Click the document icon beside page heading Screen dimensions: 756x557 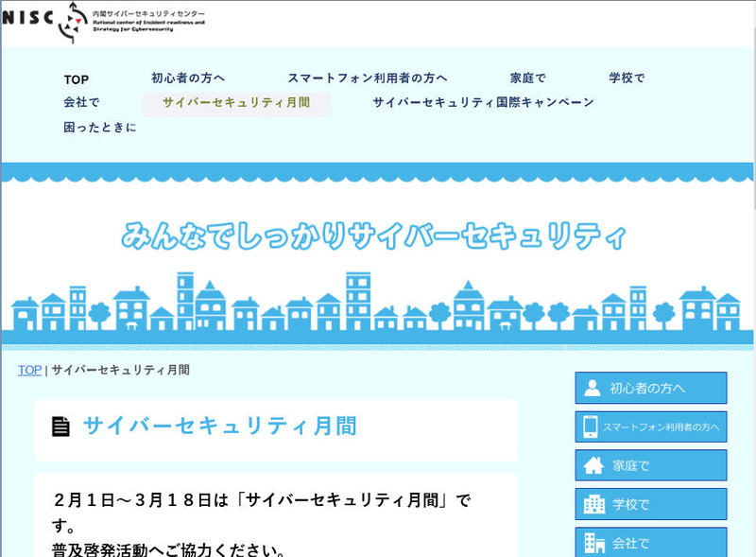61,426
